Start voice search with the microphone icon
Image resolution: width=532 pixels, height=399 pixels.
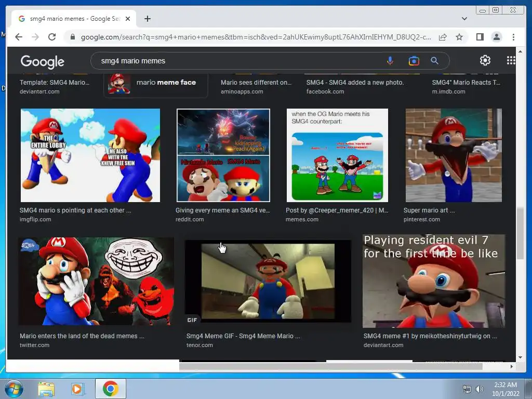pos(390,61)
